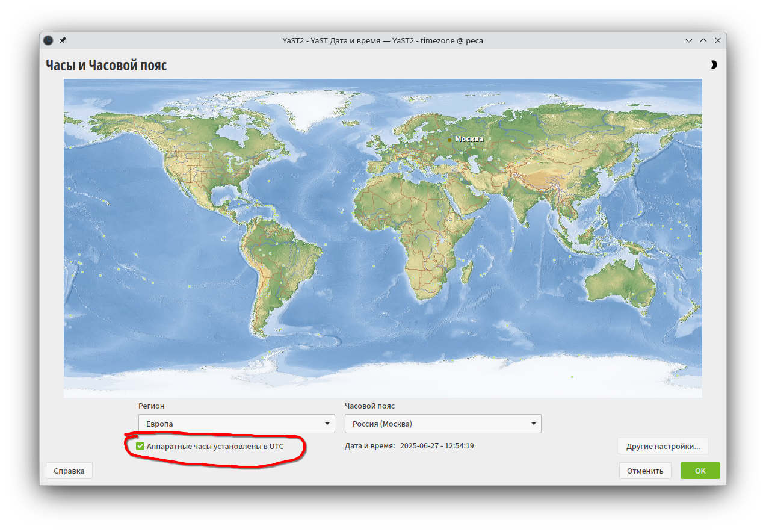Click the Справка help button
This screenshot has width=766, height=532.
click(x=69, y=471)
